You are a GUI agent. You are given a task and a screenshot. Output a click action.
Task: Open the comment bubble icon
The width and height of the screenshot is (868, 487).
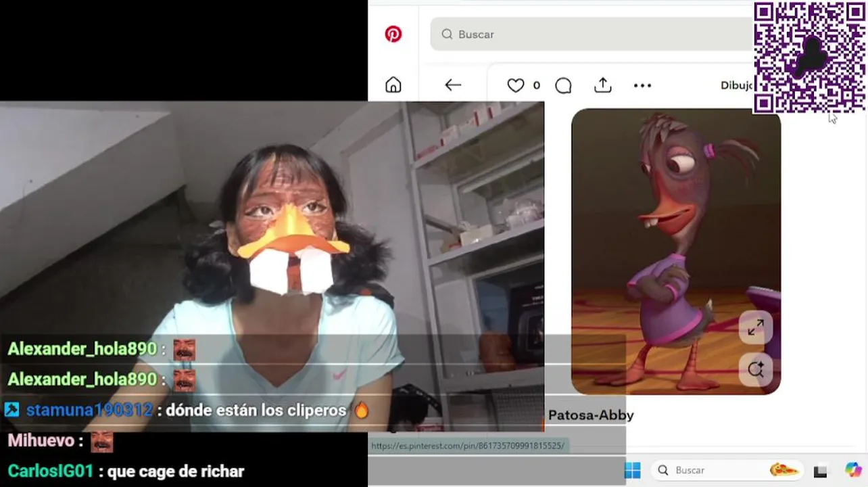(x=563, y=85)
